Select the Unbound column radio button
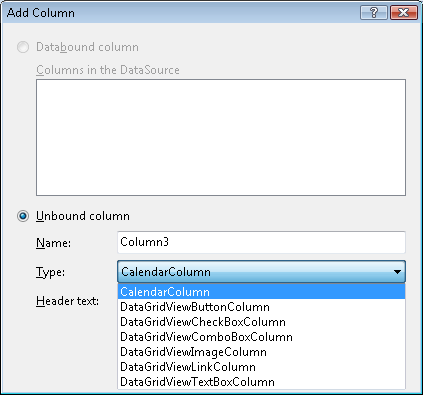This screenshot has height=395, width=423. [x=23, y=216]
